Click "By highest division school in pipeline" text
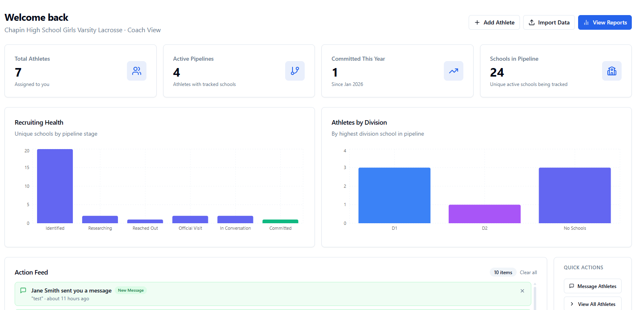 pyautogui.click(x=378, y=134)
